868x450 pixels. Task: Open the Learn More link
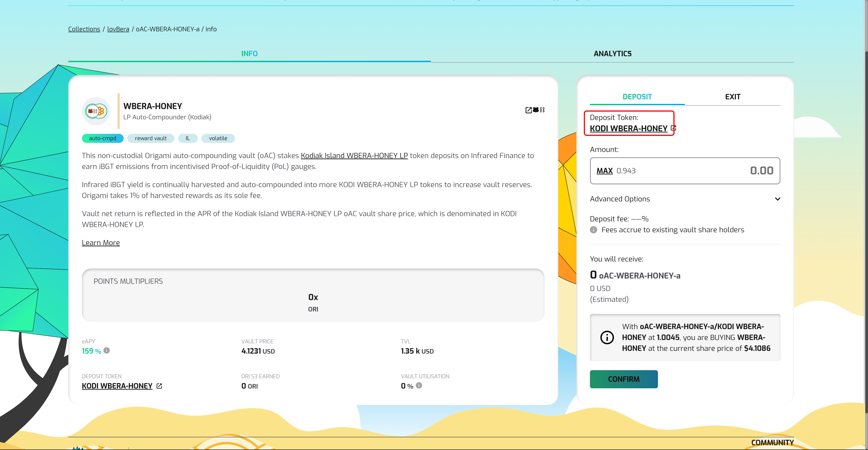pos(101,243)
